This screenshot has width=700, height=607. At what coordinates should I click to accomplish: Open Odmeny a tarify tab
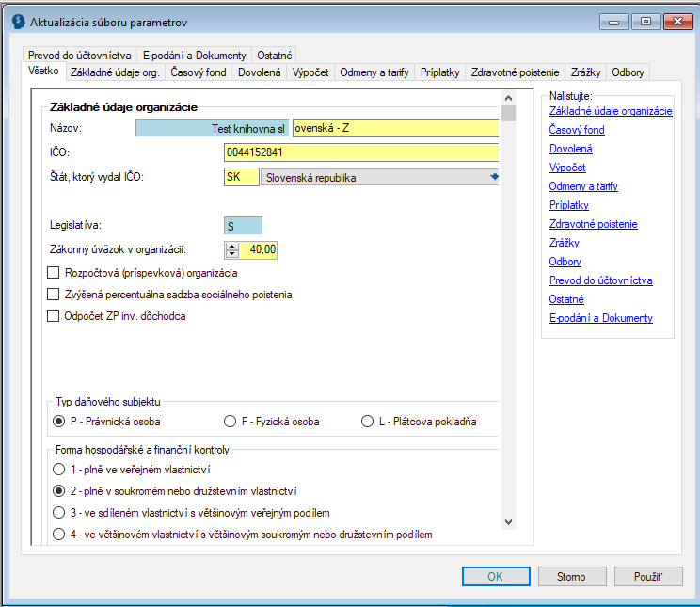tap(374, 72)
